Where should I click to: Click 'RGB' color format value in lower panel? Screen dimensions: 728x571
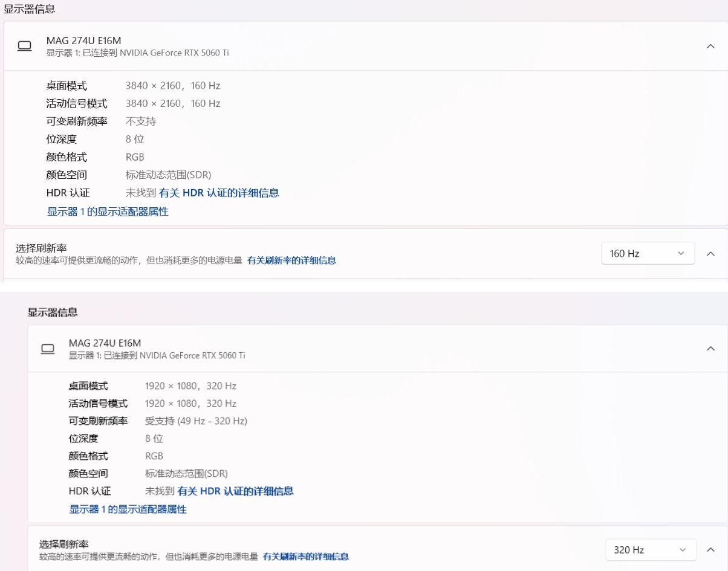coord(154,456)
